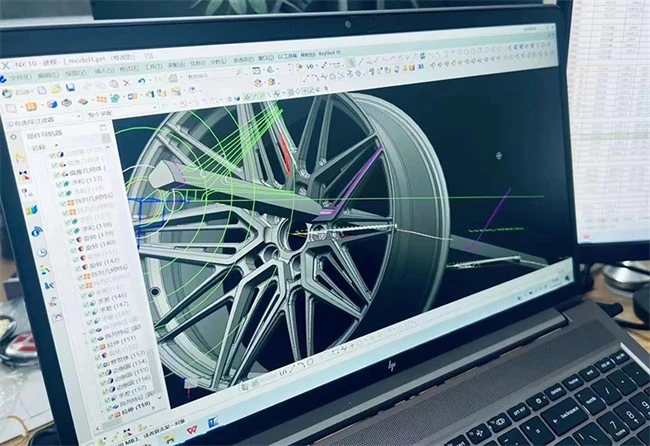Open dropdown arrow beside the 启动 button

point(31,91)
